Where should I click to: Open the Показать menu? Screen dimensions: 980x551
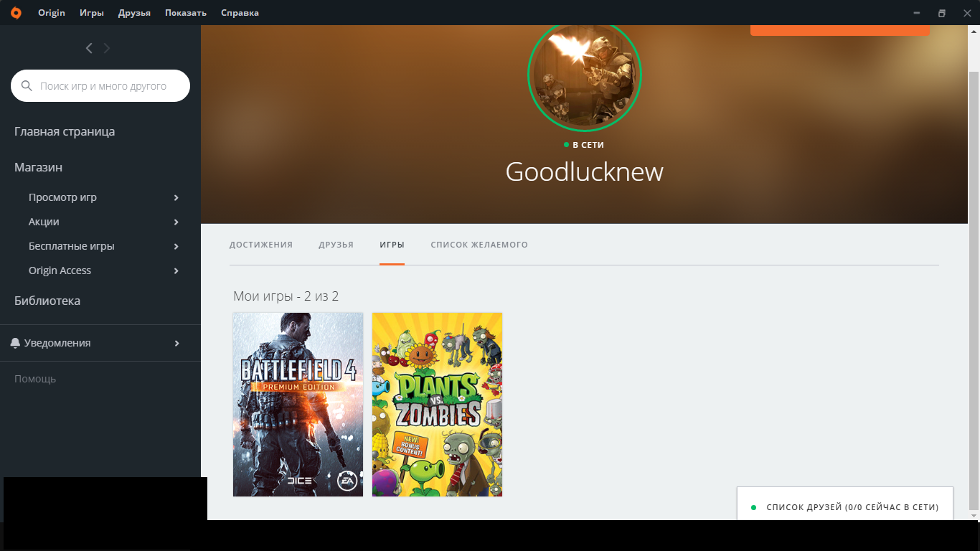point(186,13)
